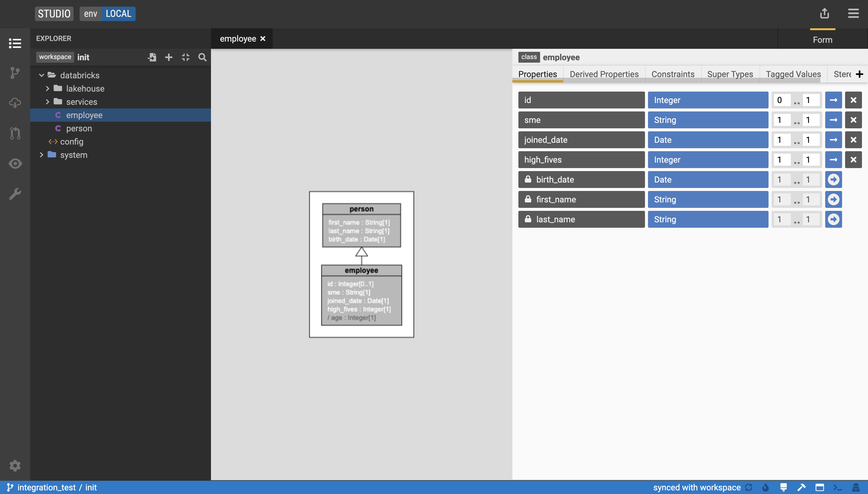Expand the system folder

tap(41, 155)
